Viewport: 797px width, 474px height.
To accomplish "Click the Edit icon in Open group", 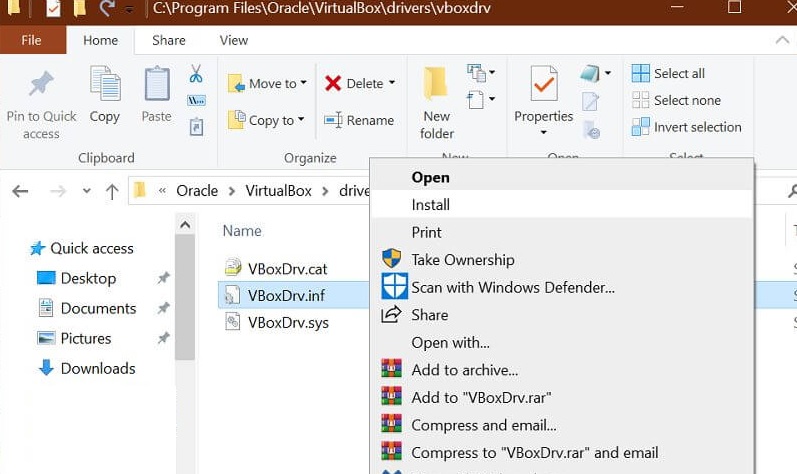I will pyautogui.click(x=590, y=101).
